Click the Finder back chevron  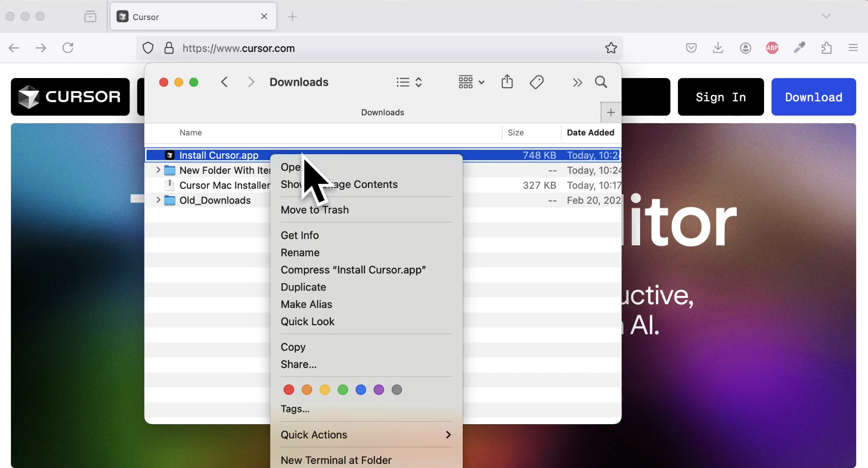pos(224,82)
